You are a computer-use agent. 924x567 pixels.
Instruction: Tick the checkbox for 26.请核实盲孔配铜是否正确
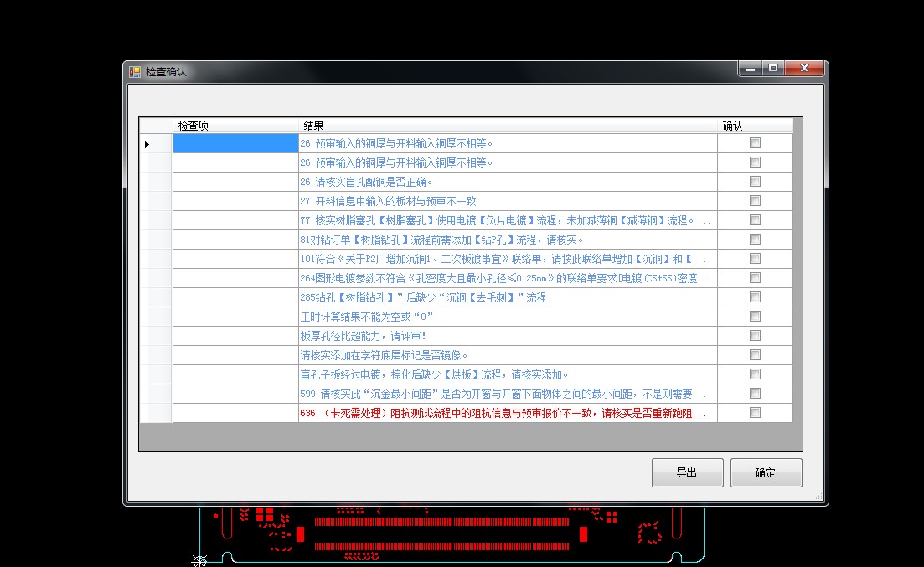pyautogui.click(x=755, y=182)
